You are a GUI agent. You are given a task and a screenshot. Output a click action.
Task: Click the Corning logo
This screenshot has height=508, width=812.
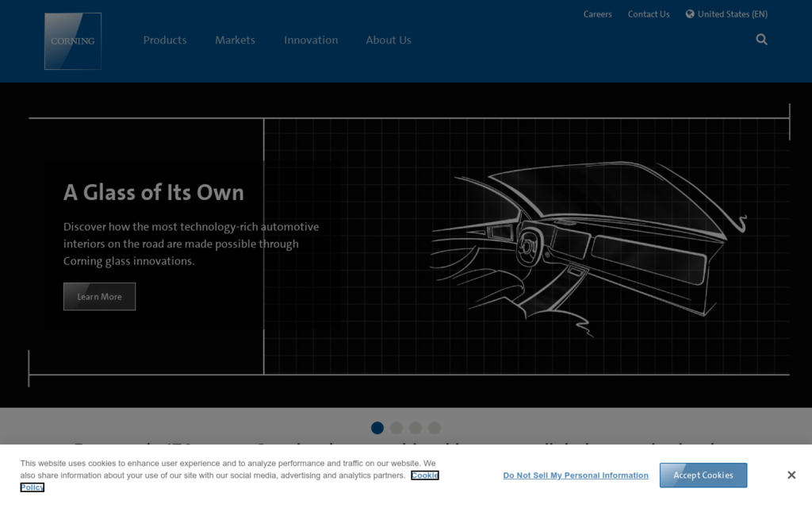click(72, 40)
